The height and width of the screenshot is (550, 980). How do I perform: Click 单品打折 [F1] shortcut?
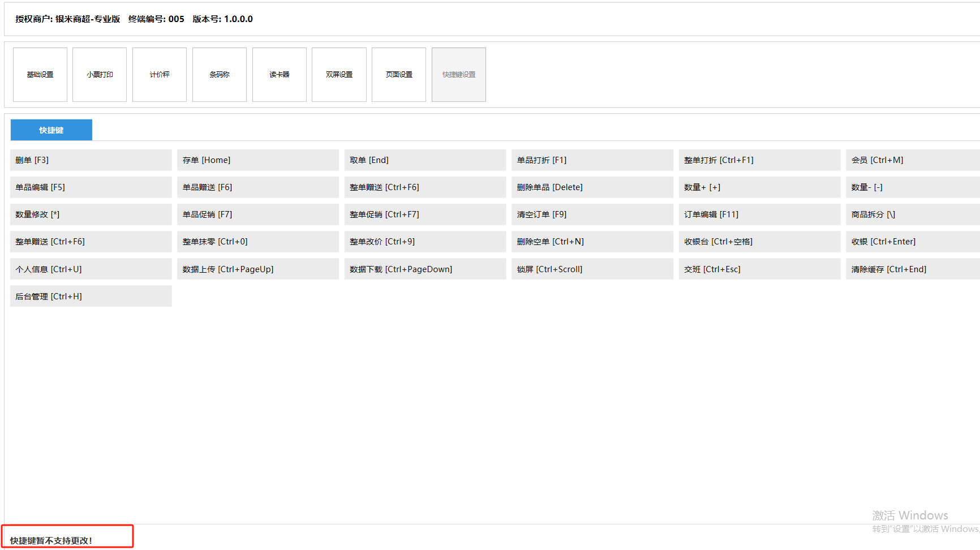[592, 160]
